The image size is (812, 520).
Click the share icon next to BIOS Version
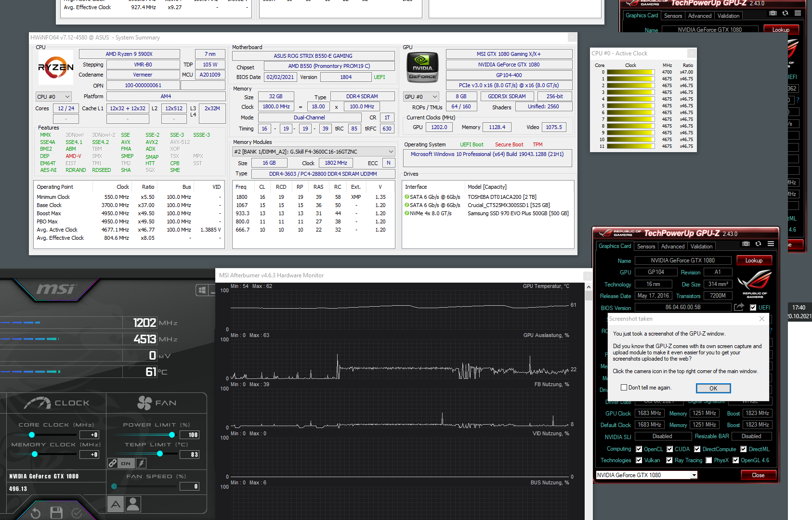tap(739, 307)
